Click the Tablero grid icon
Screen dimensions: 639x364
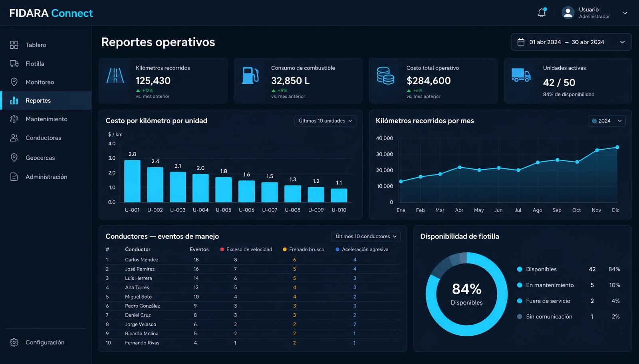(x=14, y=45)
